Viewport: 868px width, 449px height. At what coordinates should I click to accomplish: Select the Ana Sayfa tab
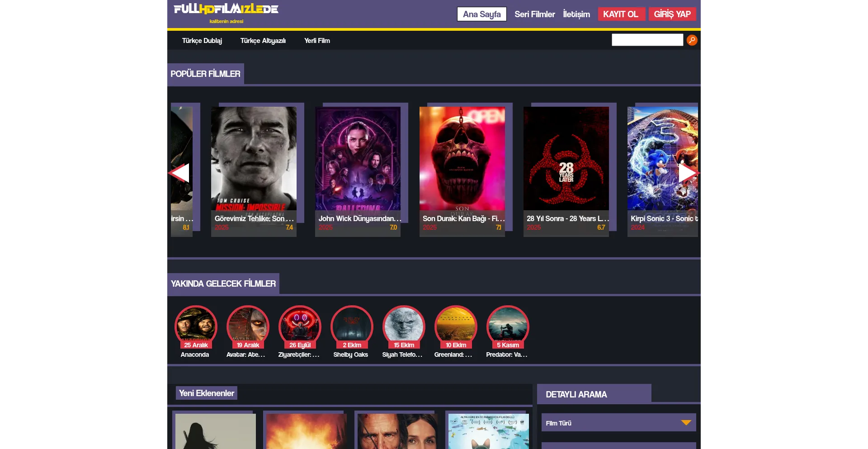tap(481, 14)
